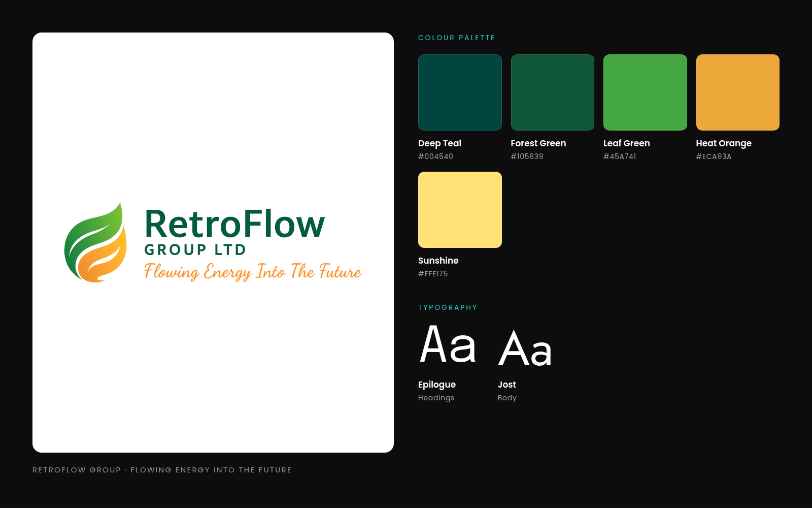Select the Sunshine yellow swatch
Image resolution: width=812 pixels, height=508 pixels.
pos(460,210)
